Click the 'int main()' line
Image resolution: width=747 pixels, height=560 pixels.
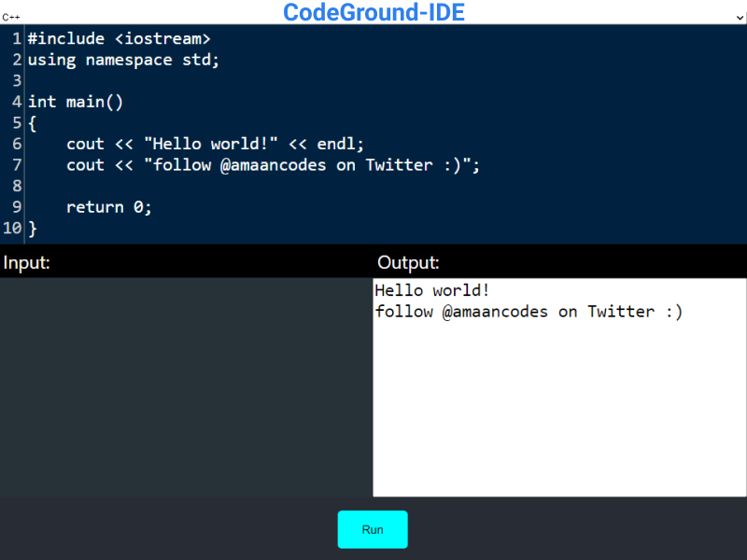[x=76, y=102]
